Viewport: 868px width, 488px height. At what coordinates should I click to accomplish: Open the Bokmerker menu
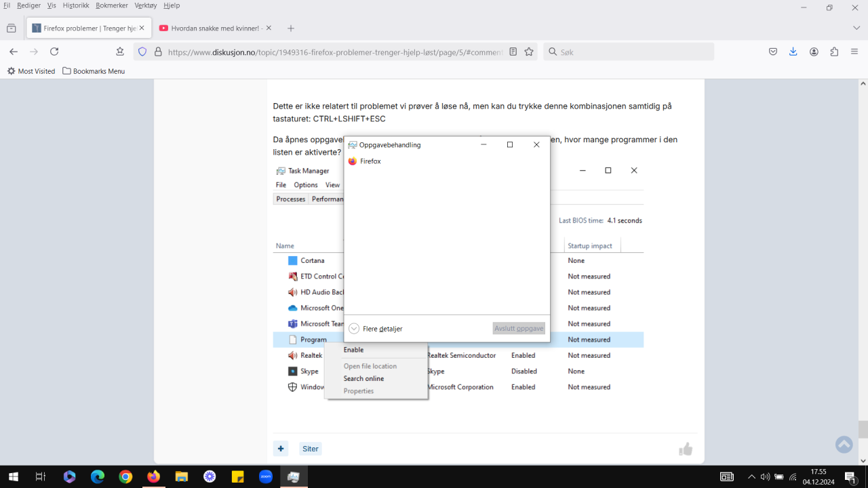pyautogui.click(x=112, y=5)
